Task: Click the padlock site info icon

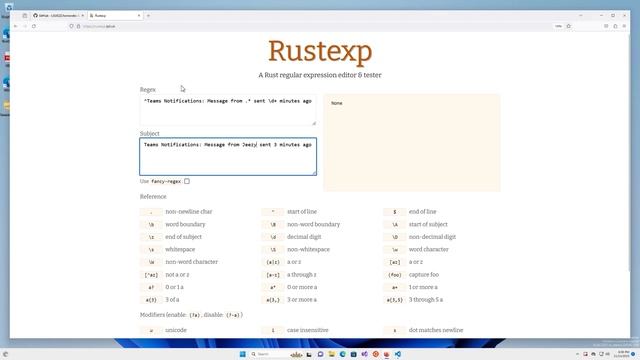Action: [x=78, y=26]
